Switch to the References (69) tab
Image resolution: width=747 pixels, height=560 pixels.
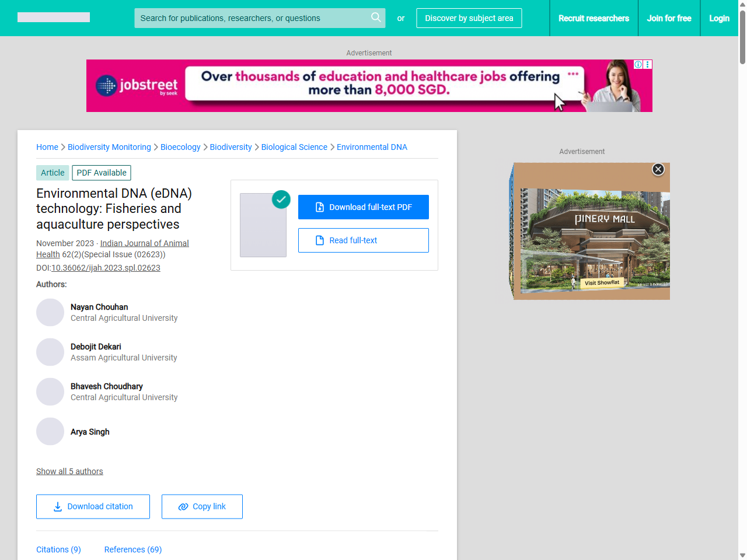point(133,549)
